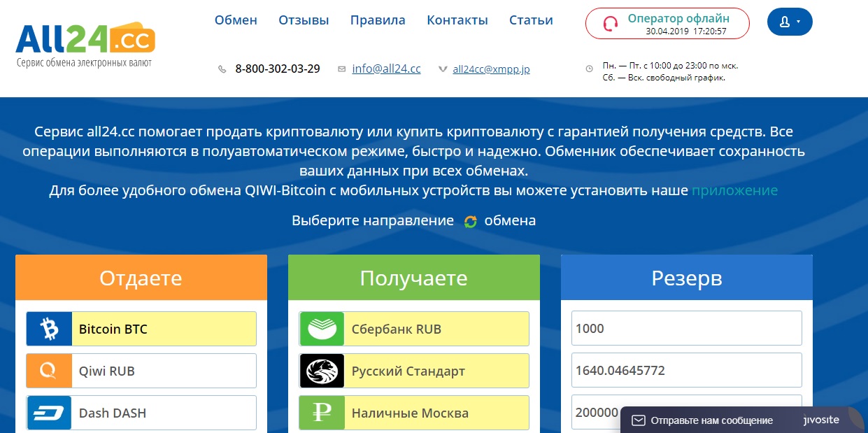Click the Оператор офлайн button
Viewport: 868px width, 433px height.
[x=667, y=23]
